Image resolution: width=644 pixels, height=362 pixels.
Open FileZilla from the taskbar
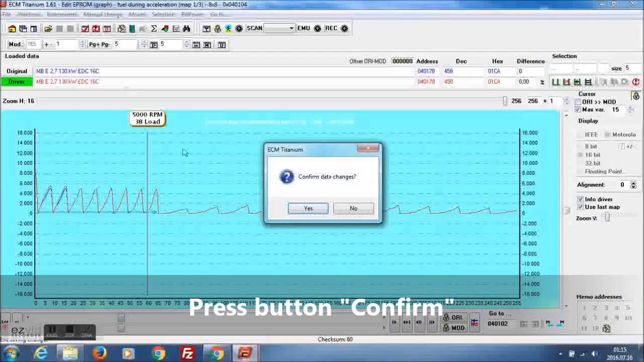click(188, 353)
